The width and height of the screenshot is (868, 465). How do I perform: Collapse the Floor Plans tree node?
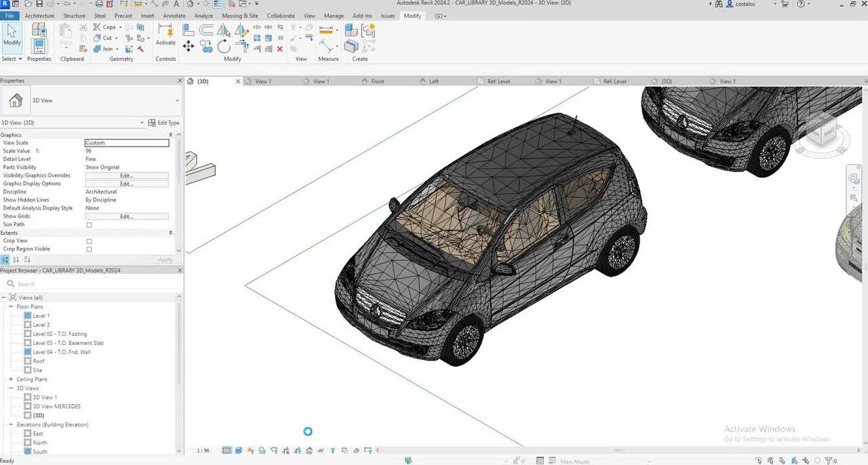click(11, 307)
